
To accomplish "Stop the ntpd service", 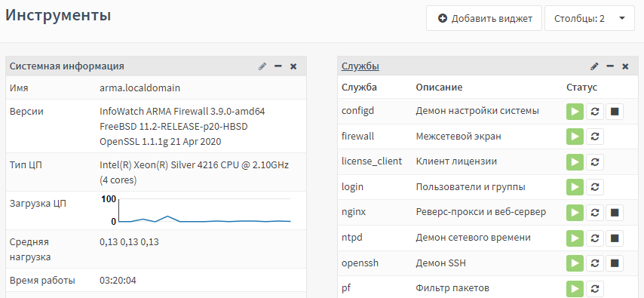I will pos(615,238).
